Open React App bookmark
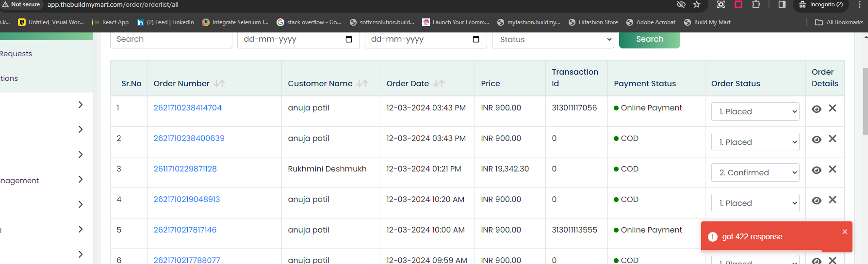Viewport: 868px width, 264px height. 111,22
